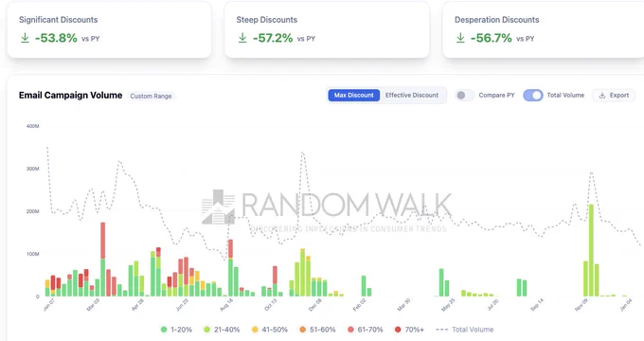Click the 200M y-axis label

pos(33,211)
